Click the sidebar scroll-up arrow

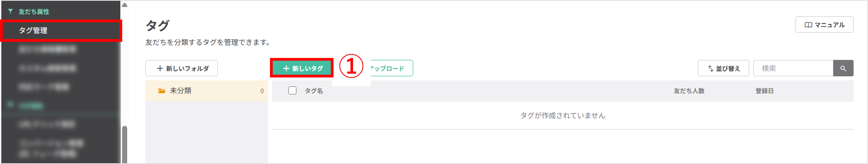tap(124, 5)
